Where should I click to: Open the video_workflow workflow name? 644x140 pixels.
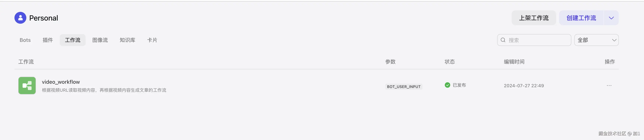click(61, 82)
